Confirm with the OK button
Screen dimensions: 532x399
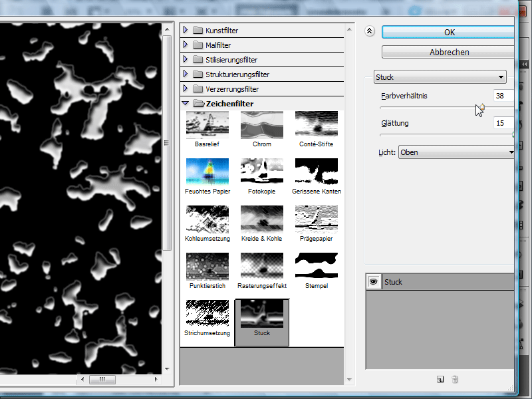[448, 32]
